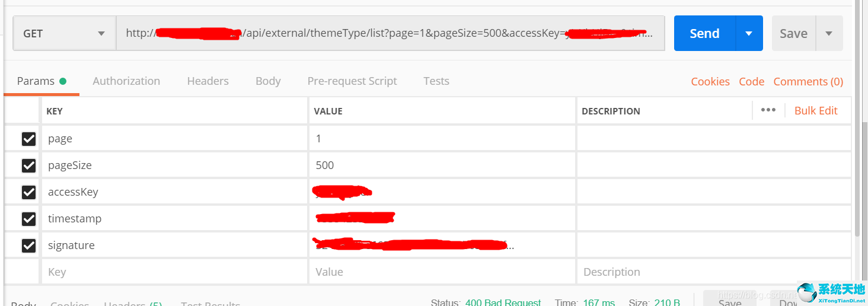Uncheck the timestamp parameter checkbox

point(28,219)
